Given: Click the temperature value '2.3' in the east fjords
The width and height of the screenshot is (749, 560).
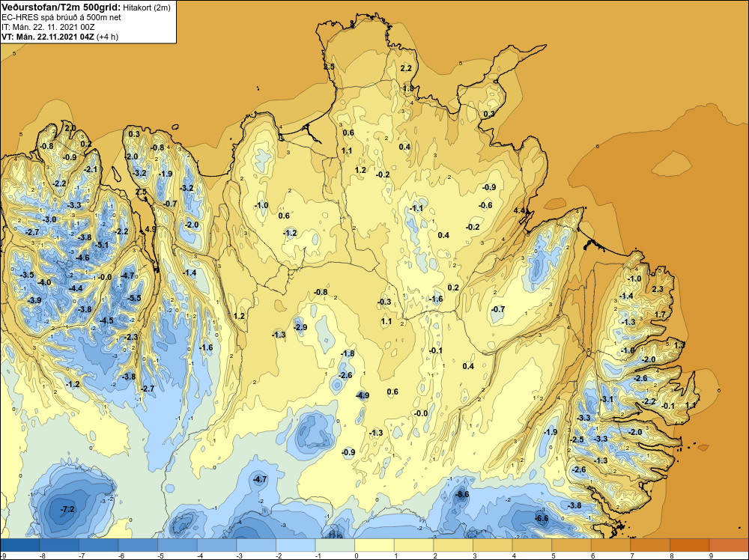Looking at the screenshot, I should 658,289.
